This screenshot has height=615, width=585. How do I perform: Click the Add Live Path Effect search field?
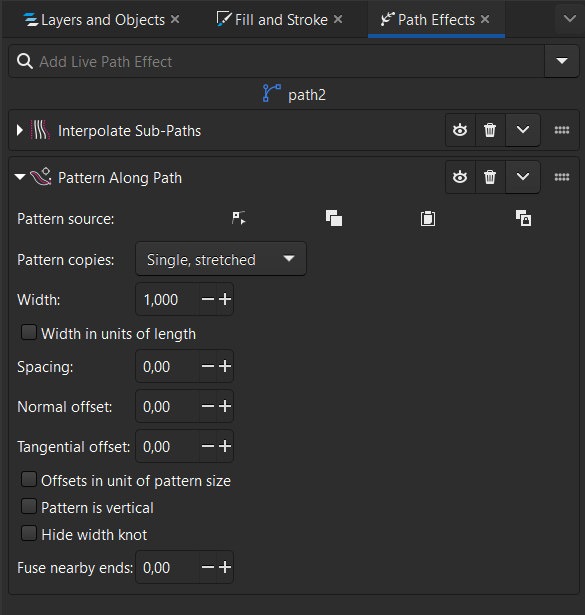(x=276, y=61)
